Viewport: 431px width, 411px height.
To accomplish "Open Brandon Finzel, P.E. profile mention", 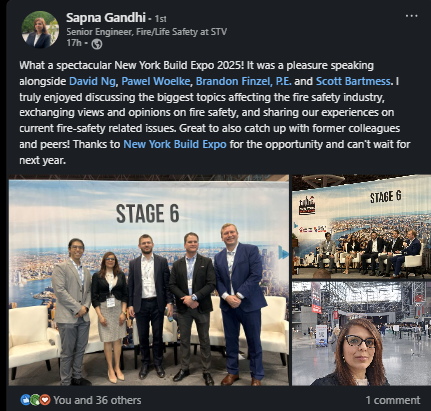I will coord(244,81).
